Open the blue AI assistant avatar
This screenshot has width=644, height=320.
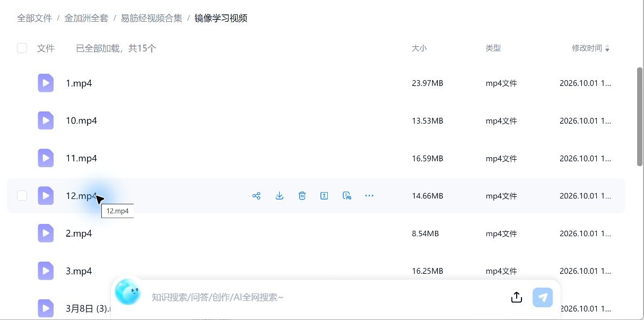[x=128, y=292]
